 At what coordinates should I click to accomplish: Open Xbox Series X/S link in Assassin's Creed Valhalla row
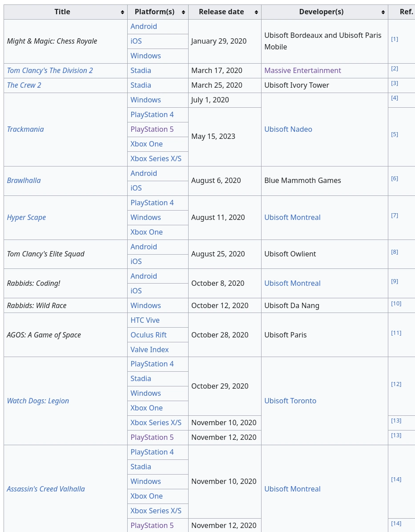click(156, 511)
